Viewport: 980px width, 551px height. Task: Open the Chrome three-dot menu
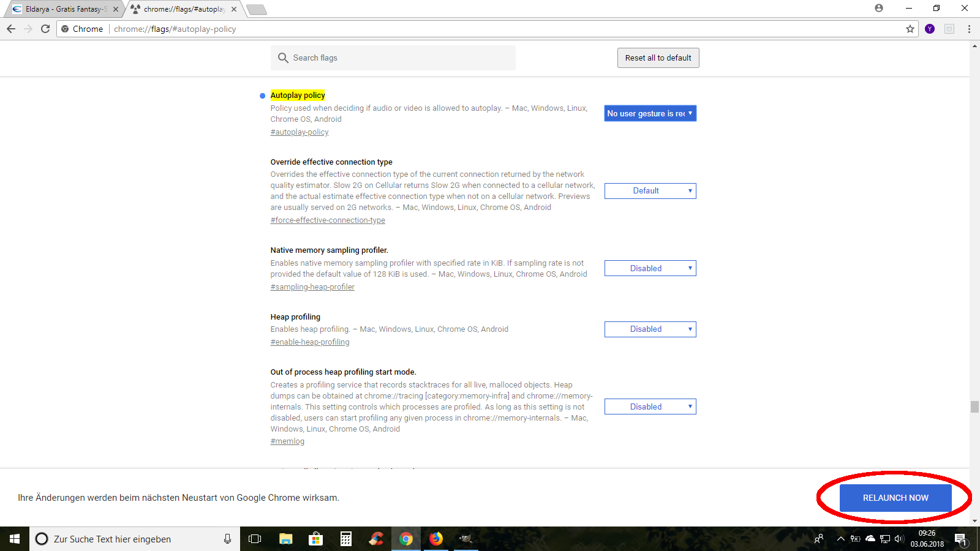(x=969, y=29)
